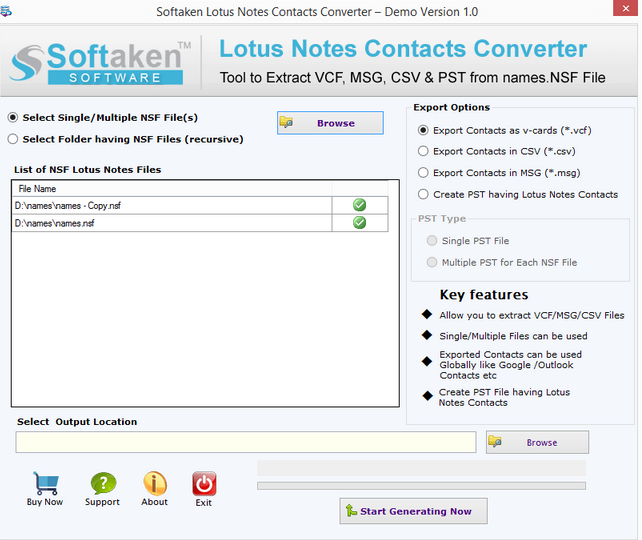
Task: Click 'Allow you to extract VCF/MSG/CSV Files'
Action: [x=532, y=315]
